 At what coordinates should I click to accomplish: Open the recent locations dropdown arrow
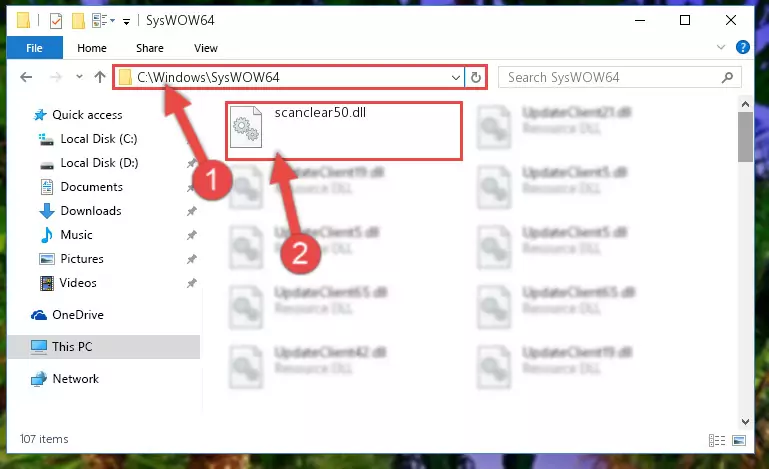click(79, 77)
